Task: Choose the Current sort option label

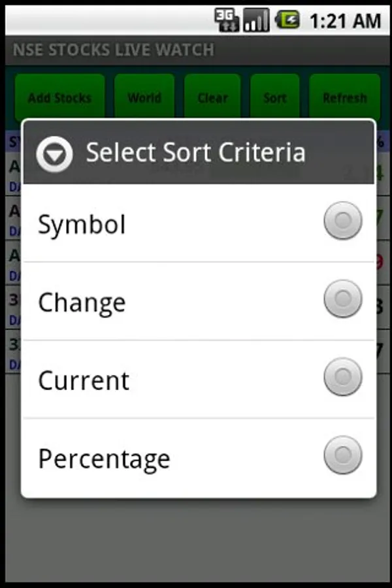Action: pyautogui.click(x=84, y=380)
